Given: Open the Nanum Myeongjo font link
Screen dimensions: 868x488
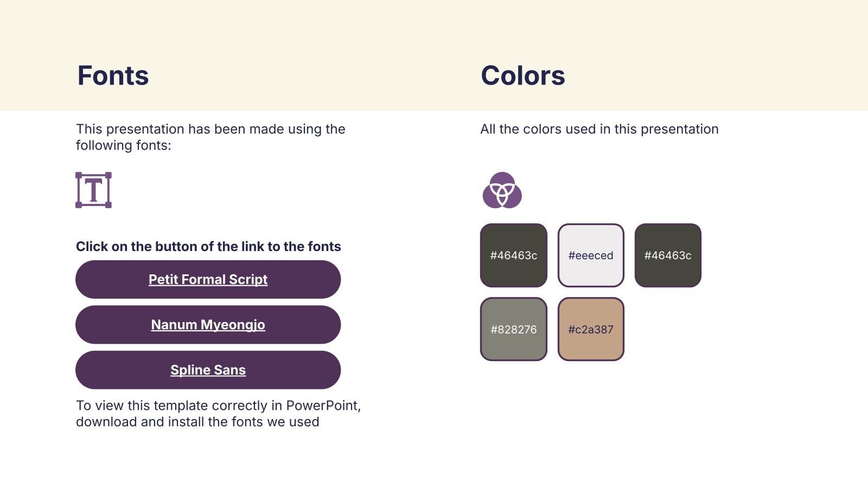Looking at the screenshot, I should pyautogui.click(x=208, y=325).
